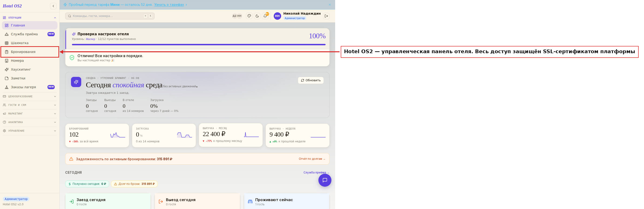Click the Hotel OS2 logo
Screen dimensions: 644x209
(12, 6)
